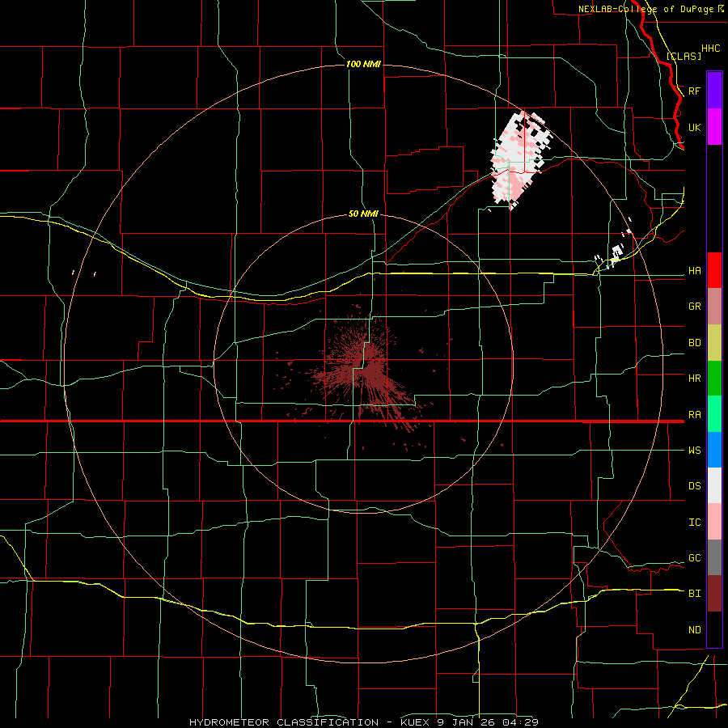Select the BD yellow legend block

coord(714,343)
